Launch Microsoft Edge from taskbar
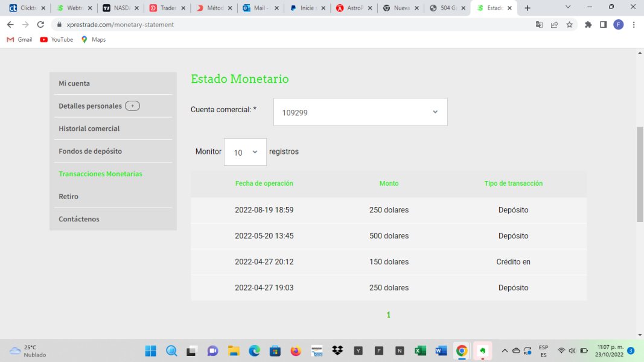This screenshot has width=644, height=362. tap(254, 351)
